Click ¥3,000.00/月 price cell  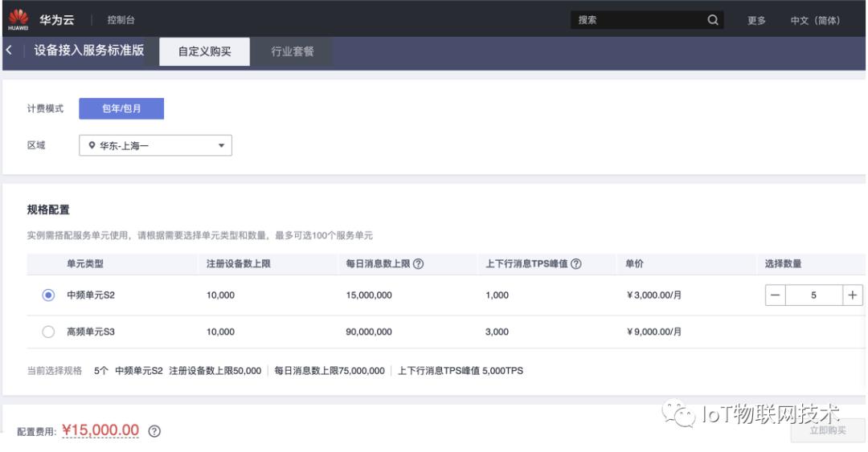point(653,295)
